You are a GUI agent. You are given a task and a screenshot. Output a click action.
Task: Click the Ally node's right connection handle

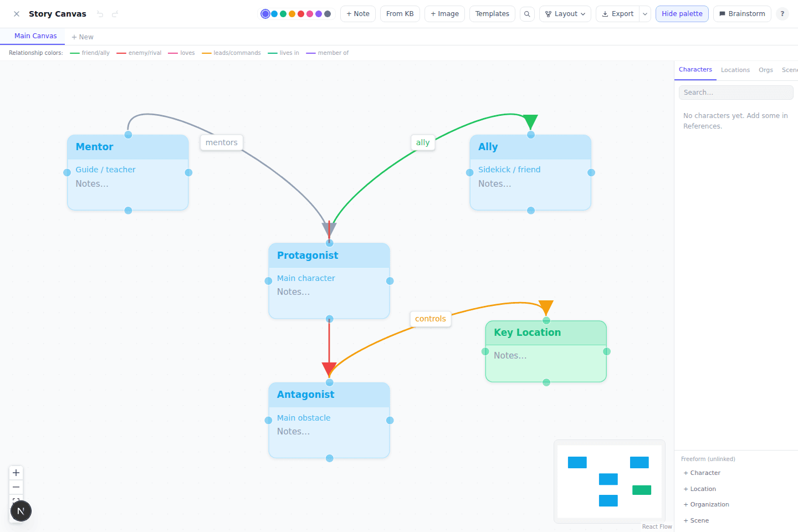591,172
